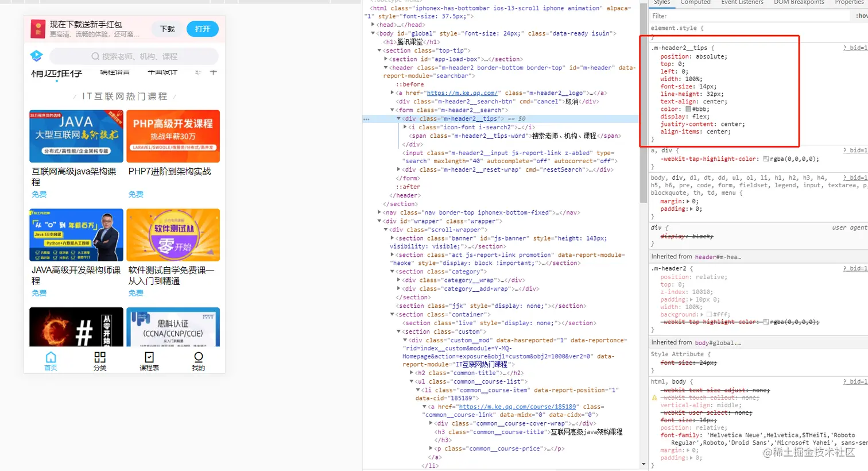Expand the nav.nav border-top node
This screenshot has width=868, height=471.
[x=379, y=213]
